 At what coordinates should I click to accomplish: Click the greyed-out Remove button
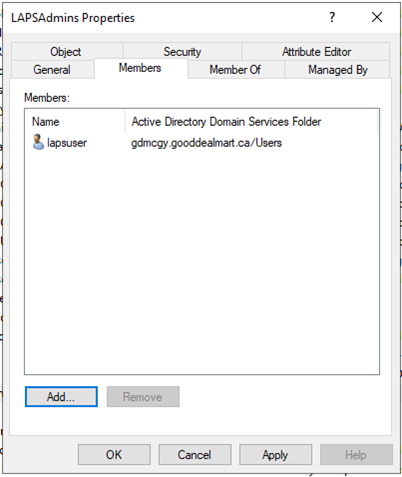[x=143, y=397]
